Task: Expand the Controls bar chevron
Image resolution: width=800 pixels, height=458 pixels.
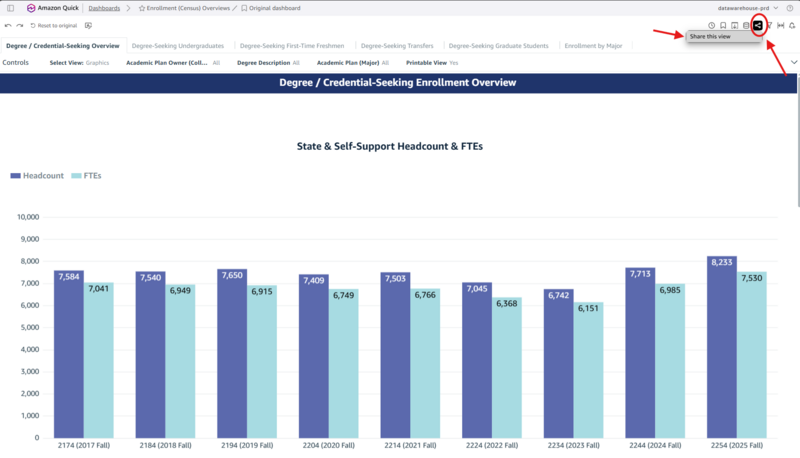Action: [794, 62]
